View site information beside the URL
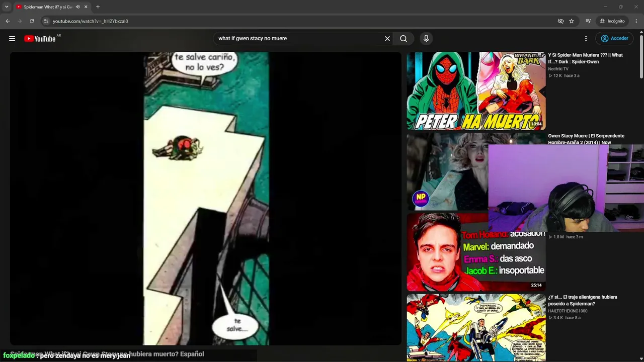This screenshot has width=644, height=362. [x=46, y=21]
